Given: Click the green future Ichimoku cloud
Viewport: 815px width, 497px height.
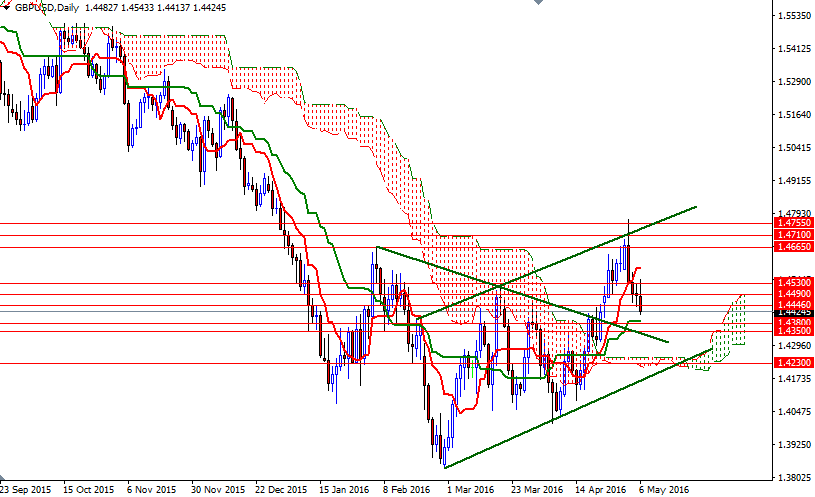Looking at the screenshot, I should (x=737, y=322).
